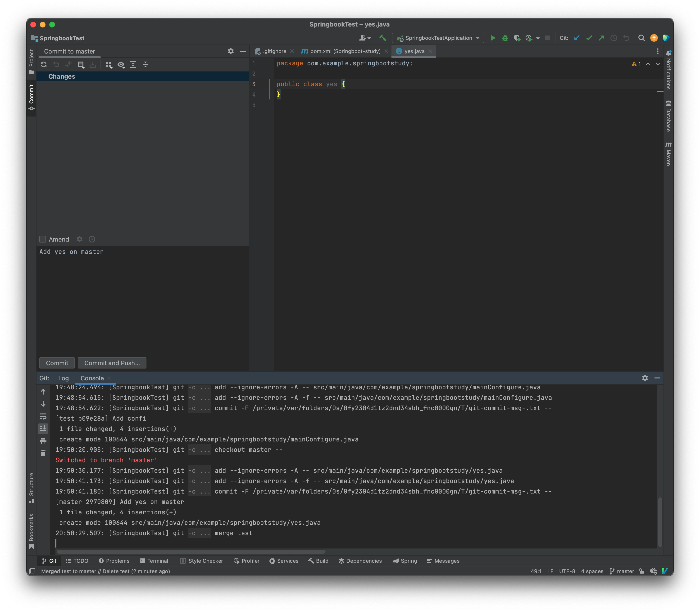Toggle scroll to end in Git console

(43, 429)
